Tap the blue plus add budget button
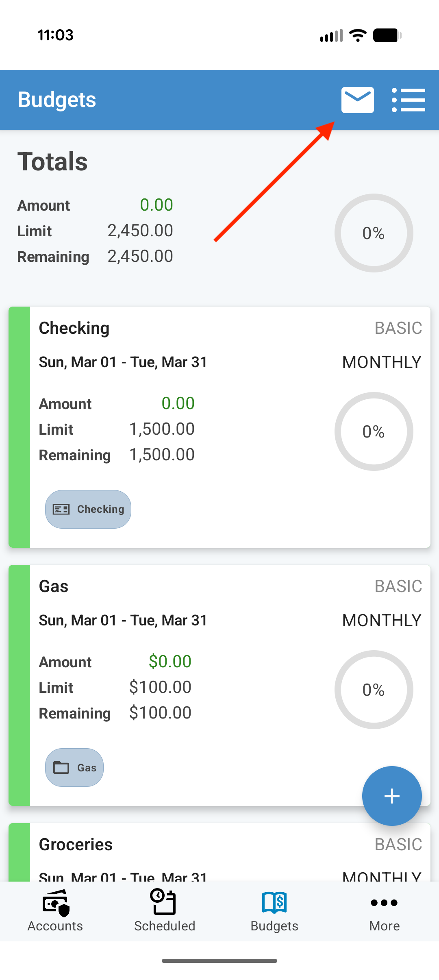This screenshot has width=439, height=980. pos(392,796)
